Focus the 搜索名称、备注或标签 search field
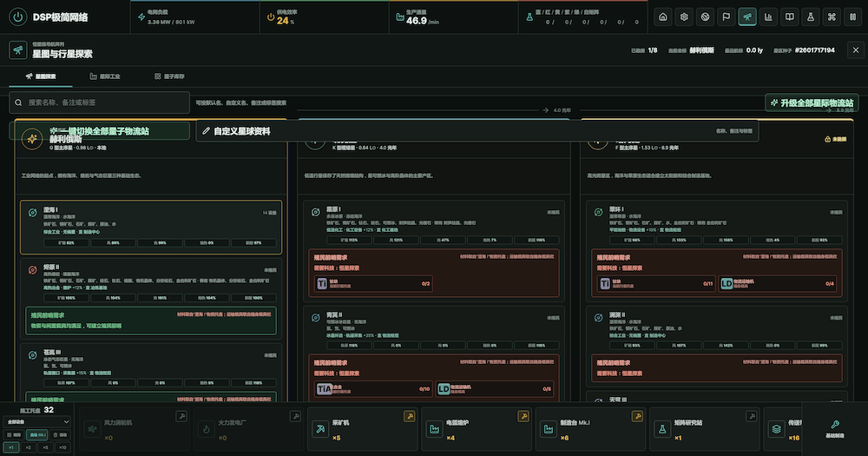Image resolution: width=868 pixels, height=456 pixels. pos(100,102)
